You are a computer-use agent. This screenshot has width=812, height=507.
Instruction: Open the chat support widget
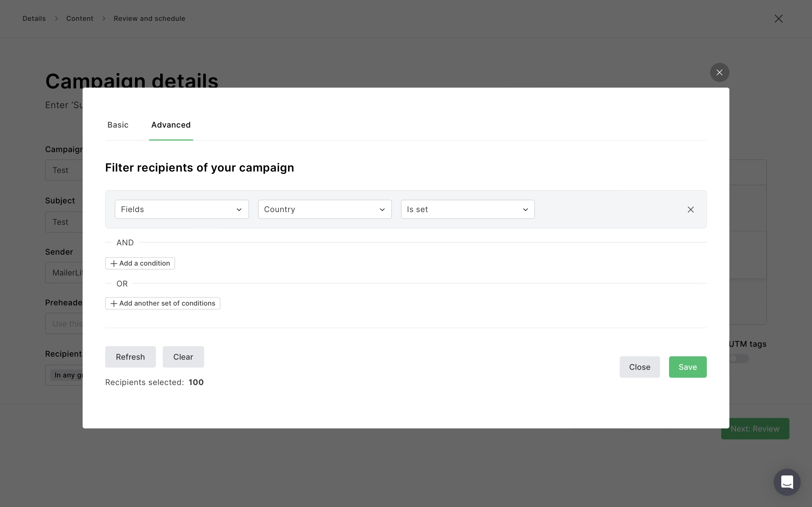tap(787, 482)
